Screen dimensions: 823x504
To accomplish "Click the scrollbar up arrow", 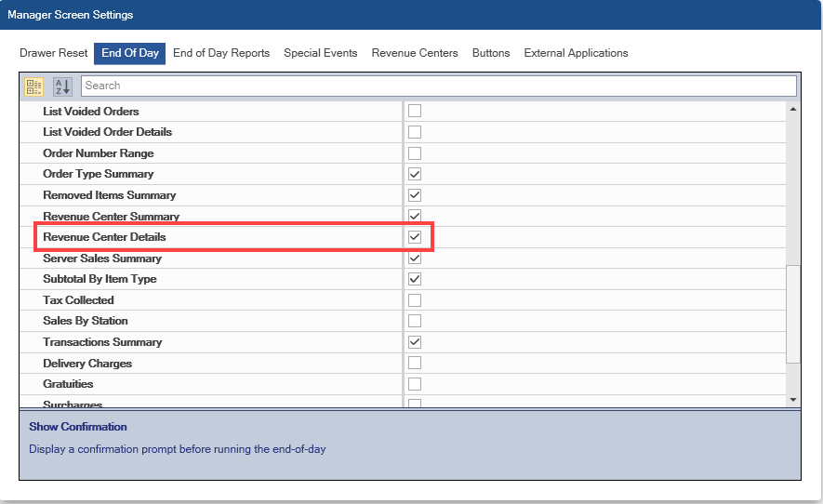I will 792,109.
